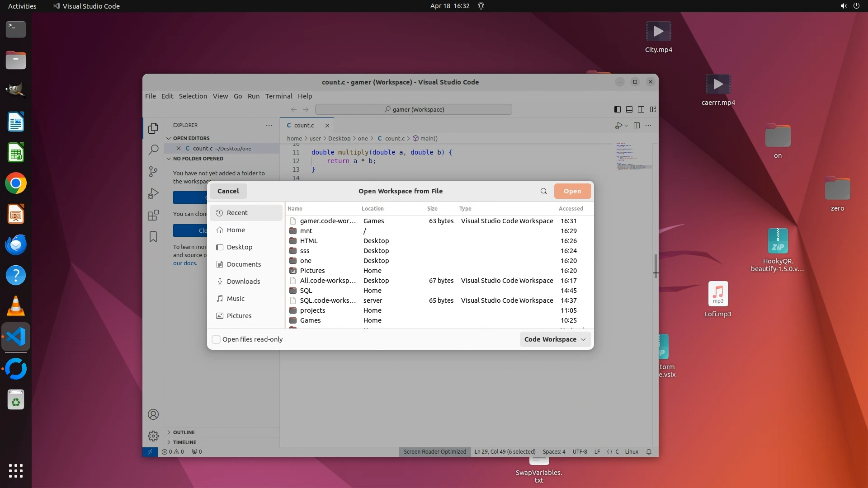This screenshot has height=488, width=868.
Task: Enable Open files read-only checkbox
Action: pyautogui.click(x=216, y=339)
